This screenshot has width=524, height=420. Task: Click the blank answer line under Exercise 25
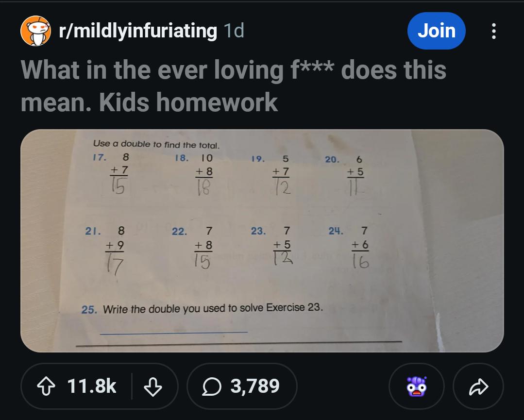pyautogui.click(x=173, y=331)
